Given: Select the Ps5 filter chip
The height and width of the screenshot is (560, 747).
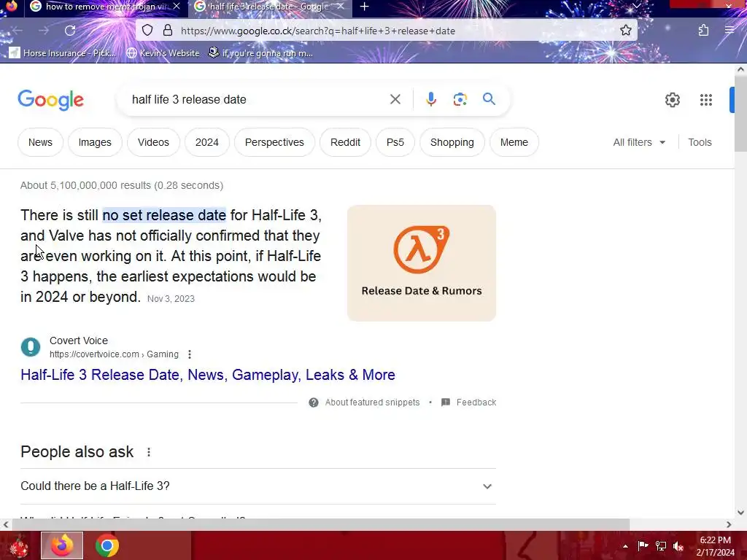Looking at the screenshot, I should 395,142.
